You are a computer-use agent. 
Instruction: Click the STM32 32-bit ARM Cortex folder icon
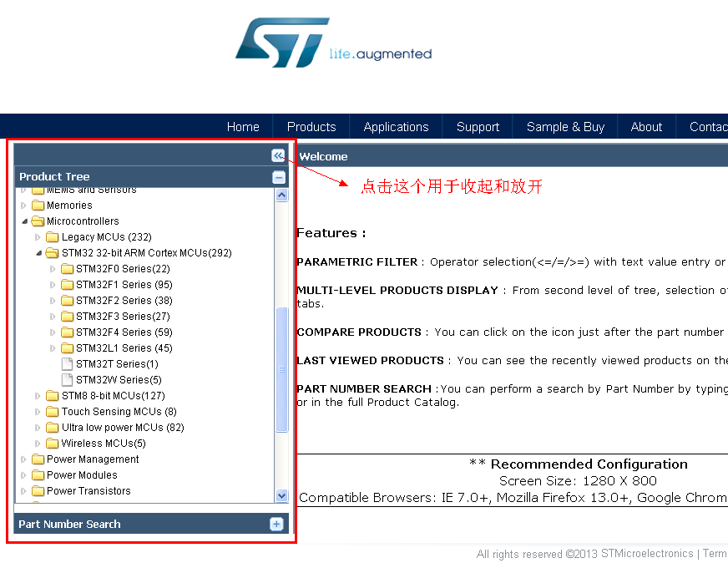coord(53,253)
